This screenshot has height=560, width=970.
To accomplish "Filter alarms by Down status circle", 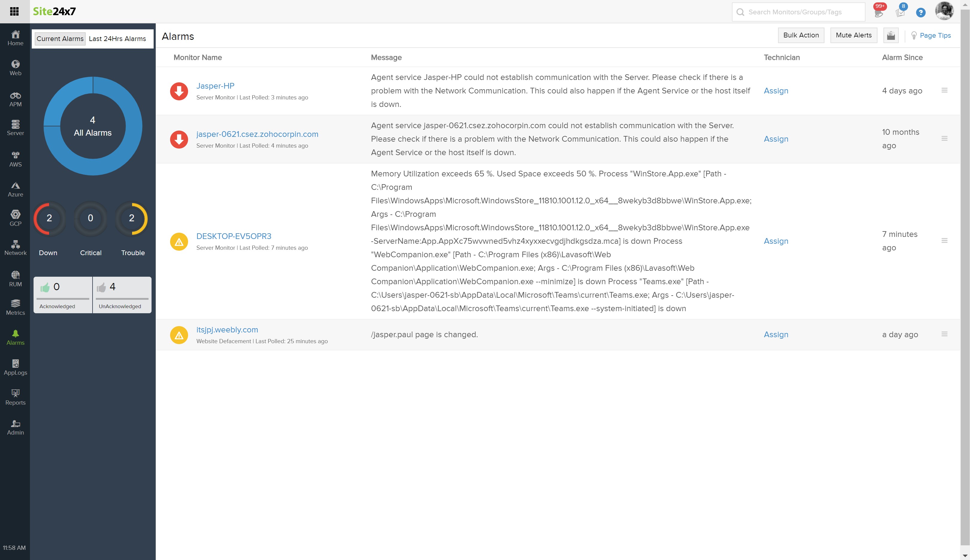I will pos(49,219).
